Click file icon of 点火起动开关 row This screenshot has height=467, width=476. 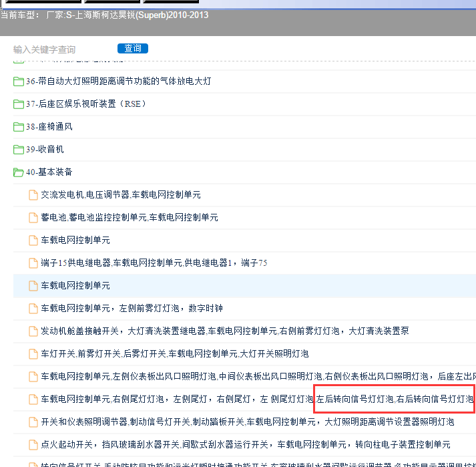[x=33, y=445]
